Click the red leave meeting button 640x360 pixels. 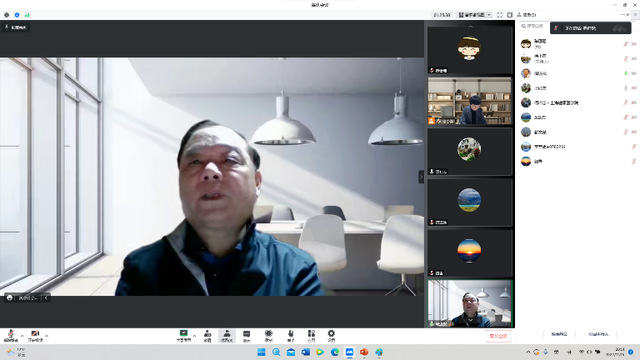pos(498,336)
